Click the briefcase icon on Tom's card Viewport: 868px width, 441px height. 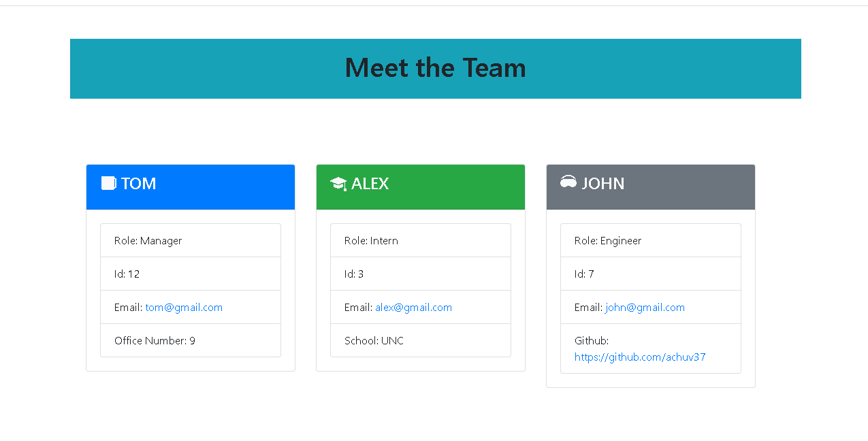click(108, 182)
